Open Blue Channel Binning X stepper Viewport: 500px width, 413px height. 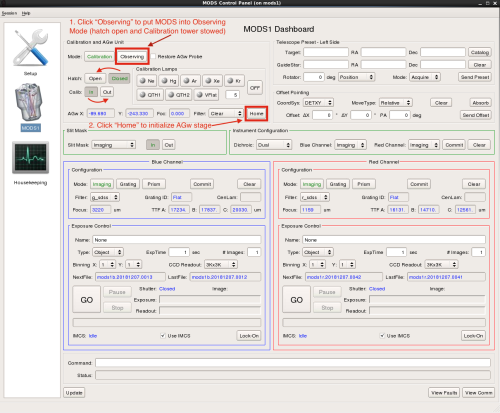pos(107,264)
